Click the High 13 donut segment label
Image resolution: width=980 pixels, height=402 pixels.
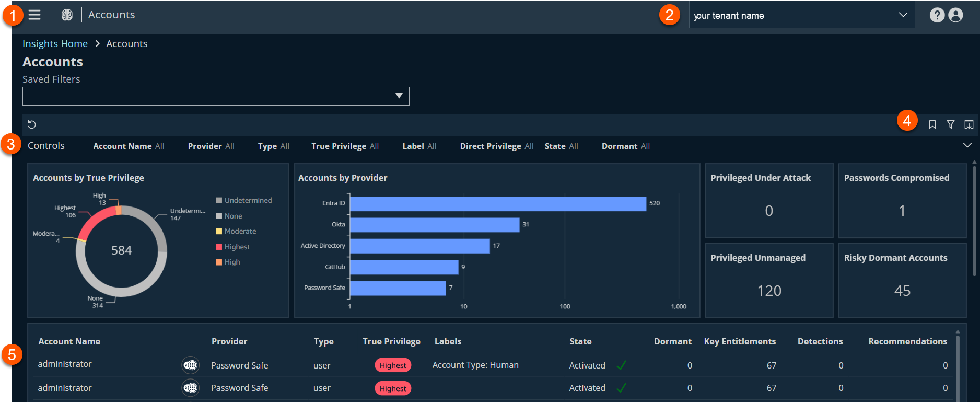[99, 199]
